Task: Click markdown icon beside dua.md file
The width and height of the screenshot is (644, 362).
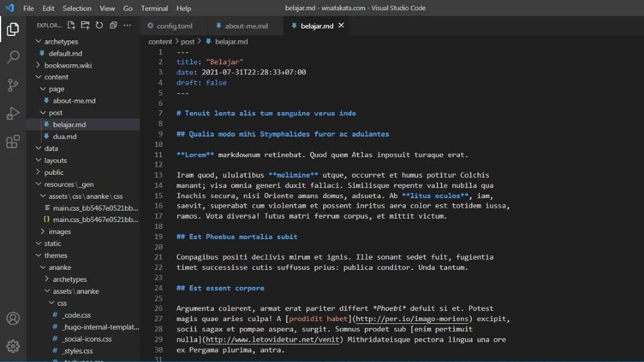Action: (47, 136)
